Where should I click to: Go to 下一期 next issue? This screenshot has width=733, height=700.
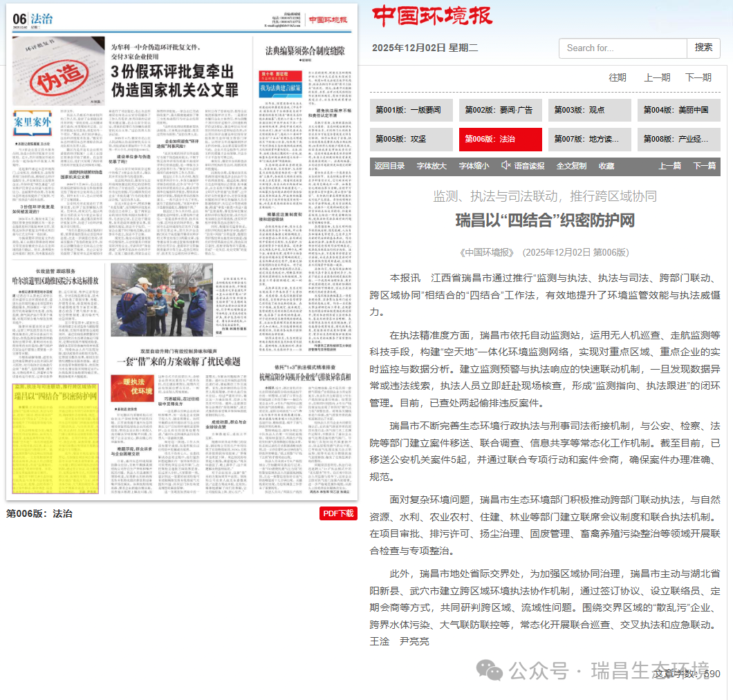(698, 77)
